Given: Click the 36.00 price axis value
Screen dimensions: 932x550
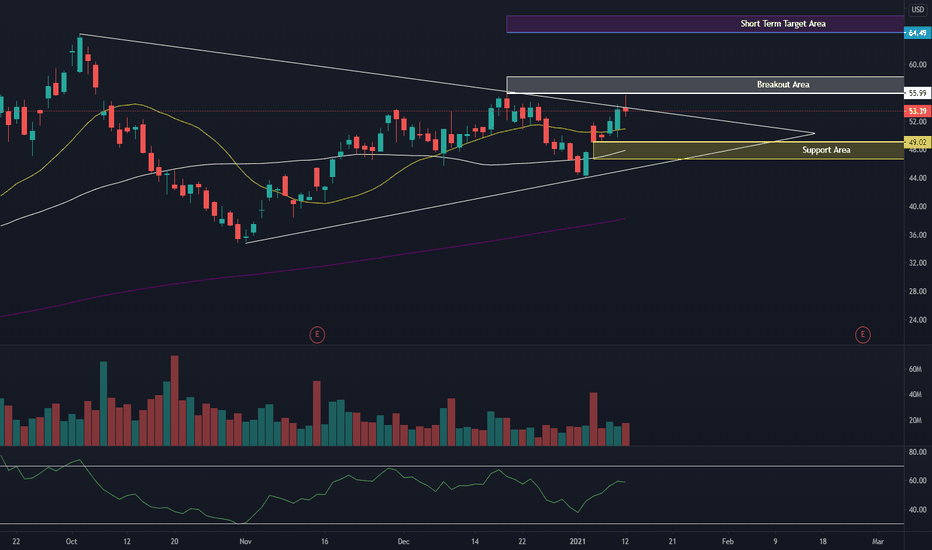Looking at the screenshot, I should click(917, 235).
